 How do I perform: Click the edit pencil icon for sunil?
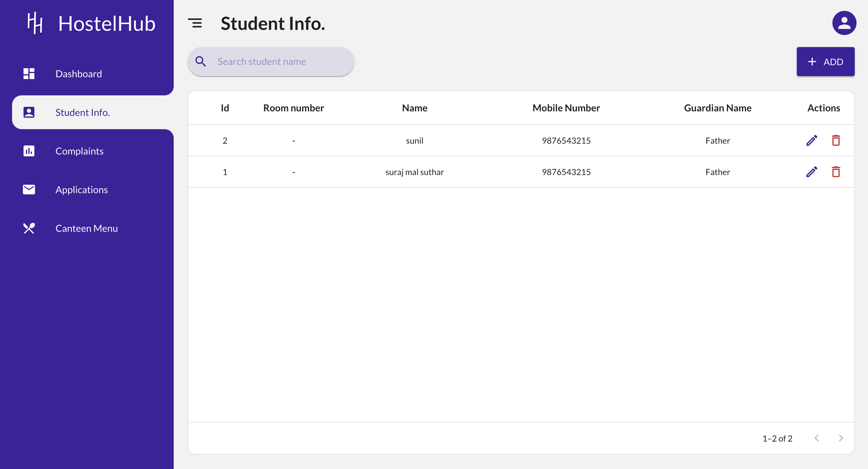811,140
